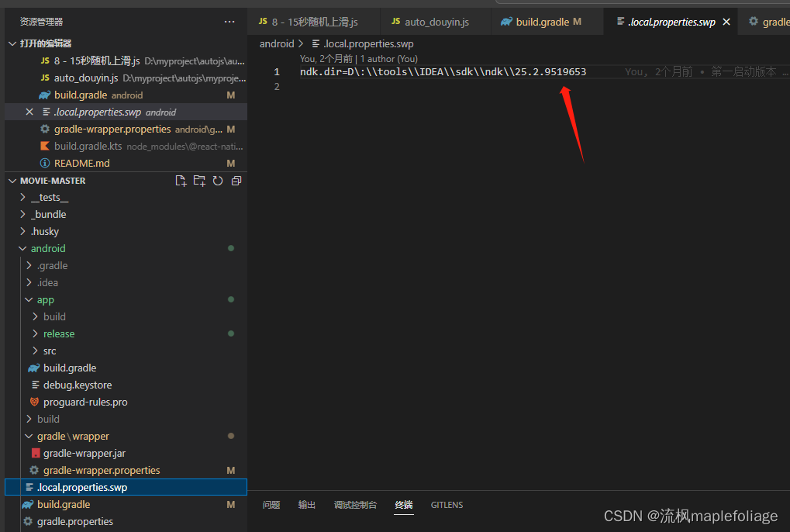Collapse all folders in Explorer
Image resolution: width=790 pixels, height=532 pixels.
click(x=236, y=180)
